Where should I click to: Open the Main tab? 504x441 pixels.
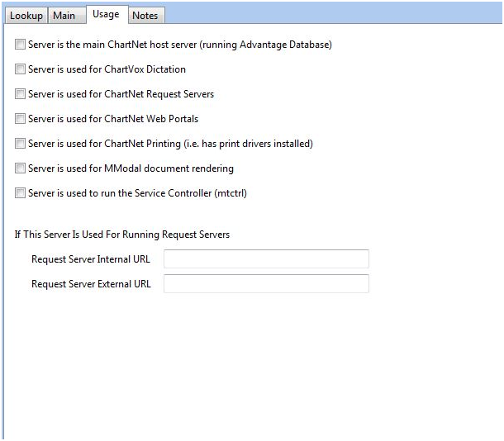pyautogui.click(x=67, y=16)
